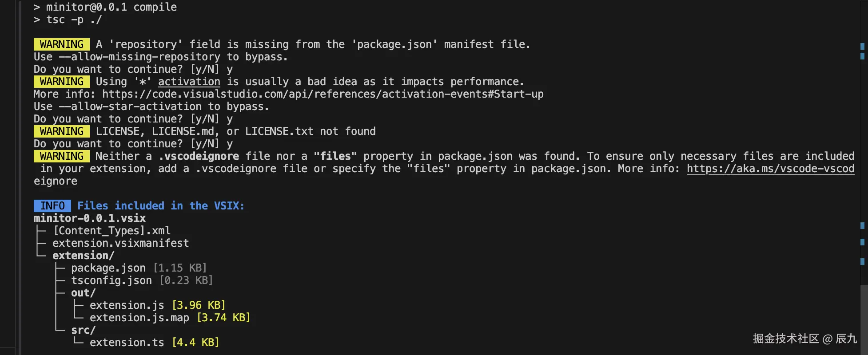Select the extension.js file entry

pos(127,305)
